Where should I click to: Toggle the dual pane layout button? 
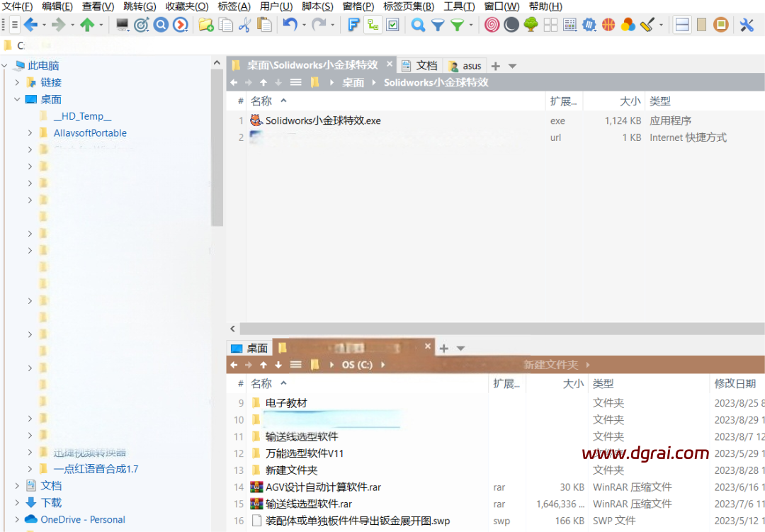click(x=682, y=25)
